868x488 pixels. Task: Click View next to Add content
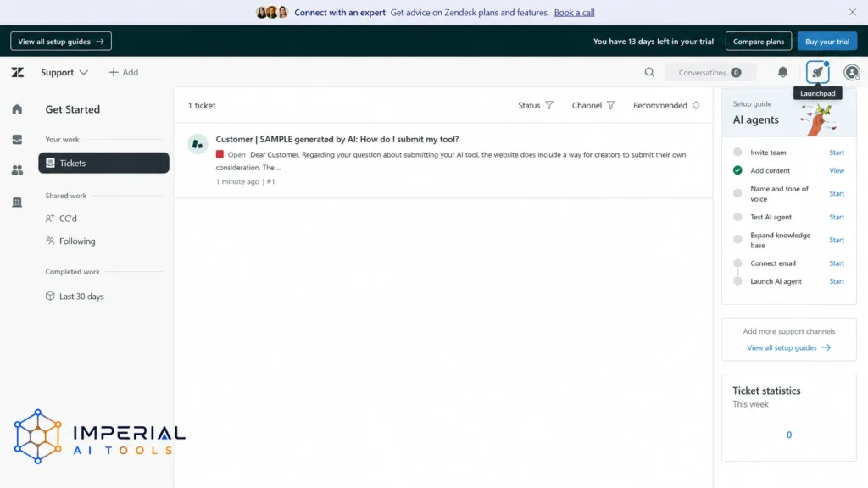[837, 170]
